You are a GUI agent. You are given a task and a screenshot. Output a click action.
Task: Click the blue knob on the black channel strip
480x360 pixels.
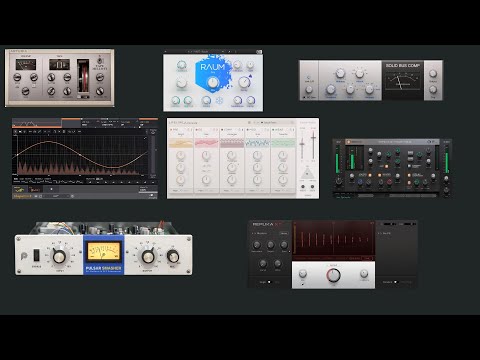click(x=360, y=182)
